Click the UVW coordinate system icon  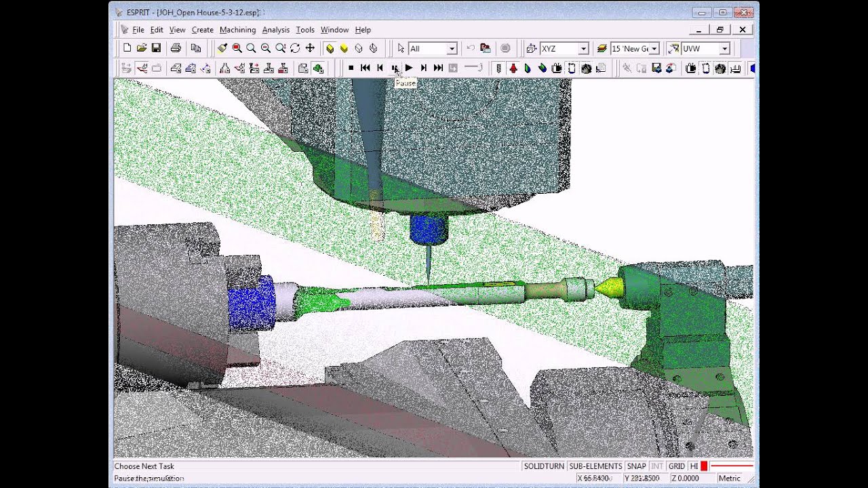point(673,48)
